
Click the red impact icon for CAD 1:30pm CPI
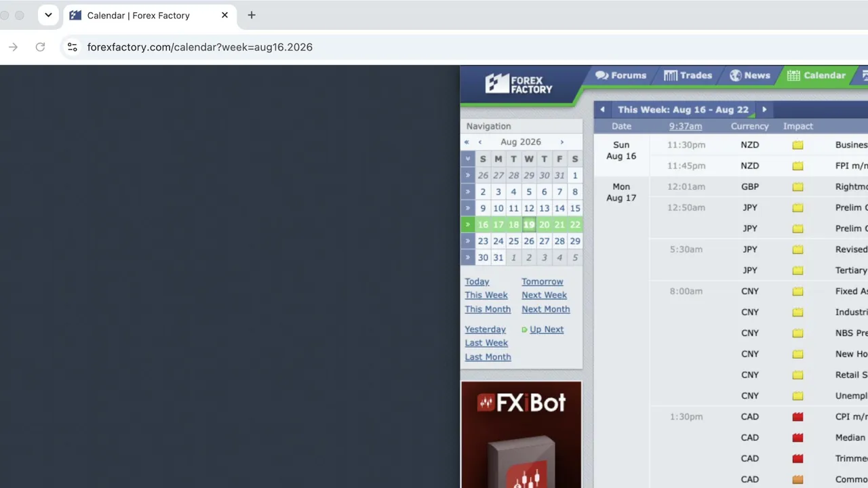point(797,417)
